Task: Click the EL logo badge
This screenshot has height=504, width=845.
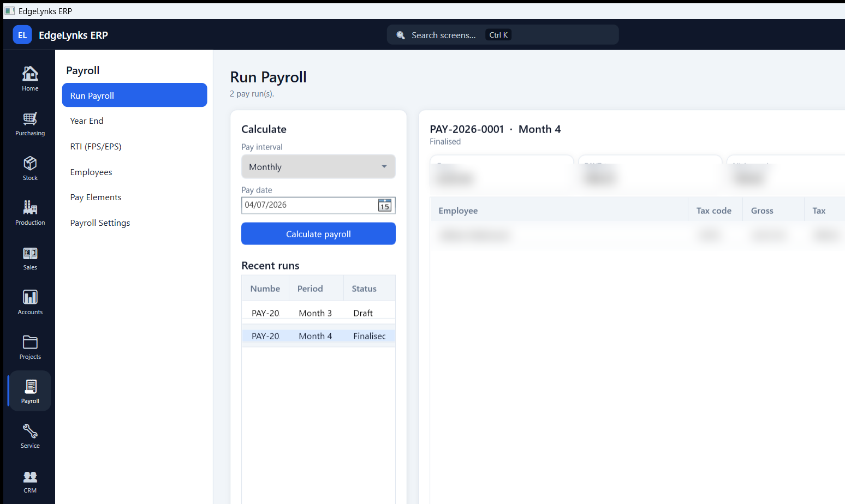Action: coord(22,35)
